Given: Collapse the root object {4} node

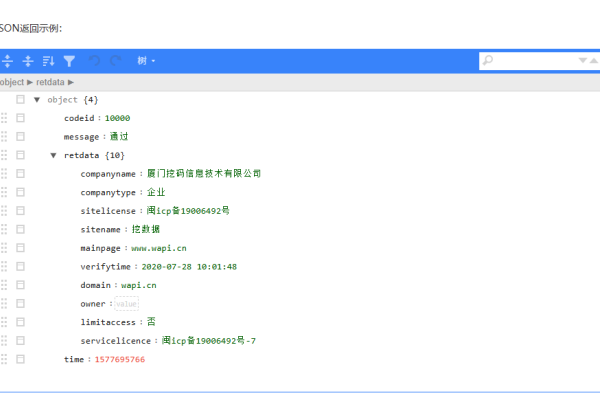Looking at the screenshot, I should (37, 100).
